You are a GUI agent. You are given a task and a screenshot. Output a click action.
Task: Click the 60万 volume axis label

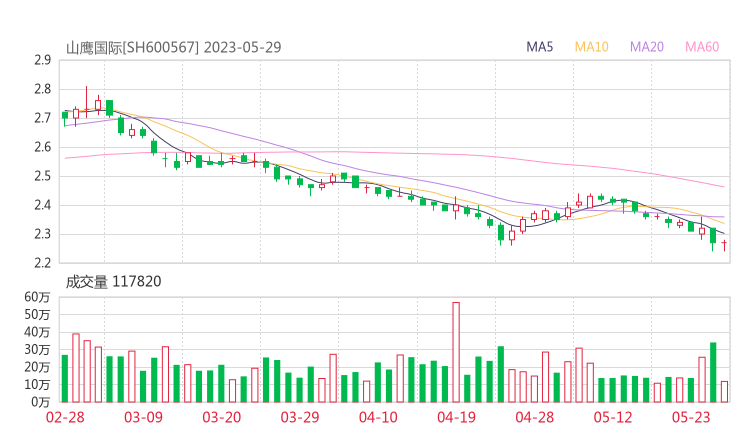pos(37,298)
